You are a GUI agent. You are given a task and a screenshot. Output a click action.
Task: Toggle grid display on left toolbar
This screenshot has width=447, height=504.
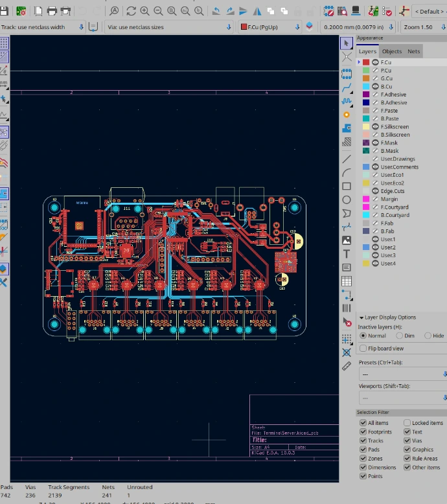[4, 43]
